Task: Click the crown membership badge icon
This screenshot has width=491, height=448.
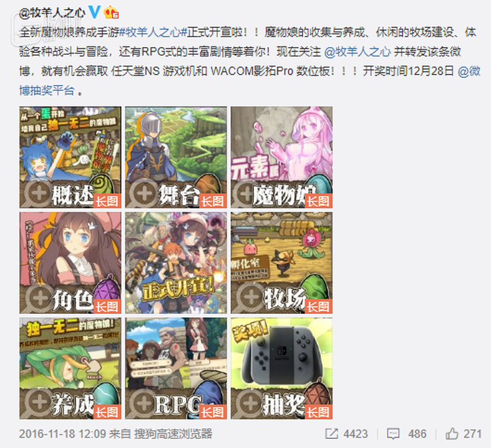Action: [111, 13]
